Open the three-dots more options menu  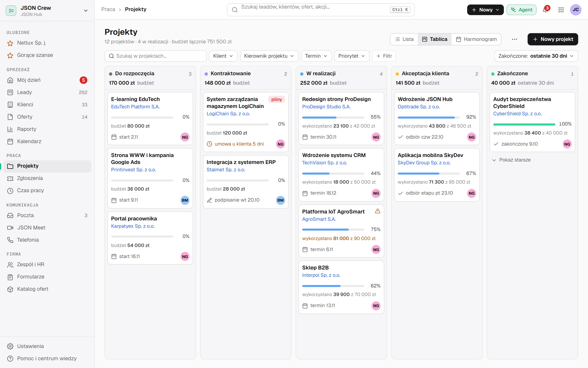(514, 39)
